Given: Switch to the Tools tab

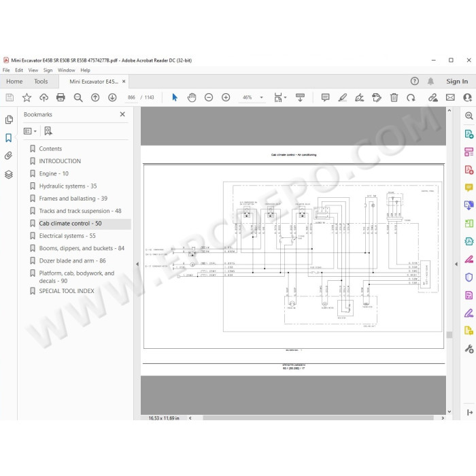Looking at the screenshot, I should pyautogui.click(x=41, y=82).
